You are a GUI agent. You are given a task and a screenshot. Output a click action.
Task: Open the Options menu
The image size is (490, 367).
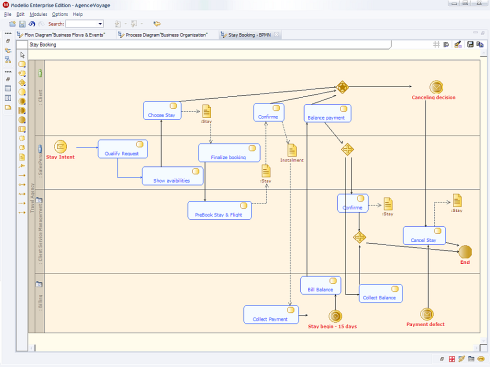(60, 14)
